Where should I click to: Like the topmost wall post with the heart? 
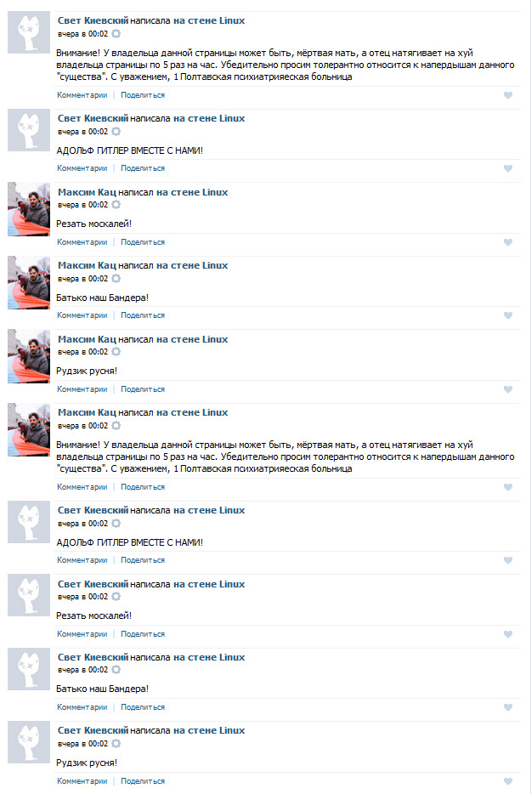(507, 95)
